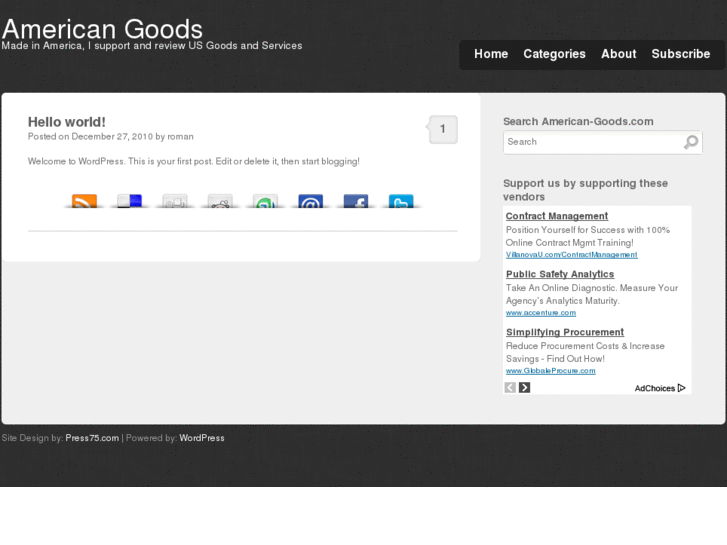Go to the About page
This screenshot has height=545, width=727.
pyautogui.click(x=618, y=54)
